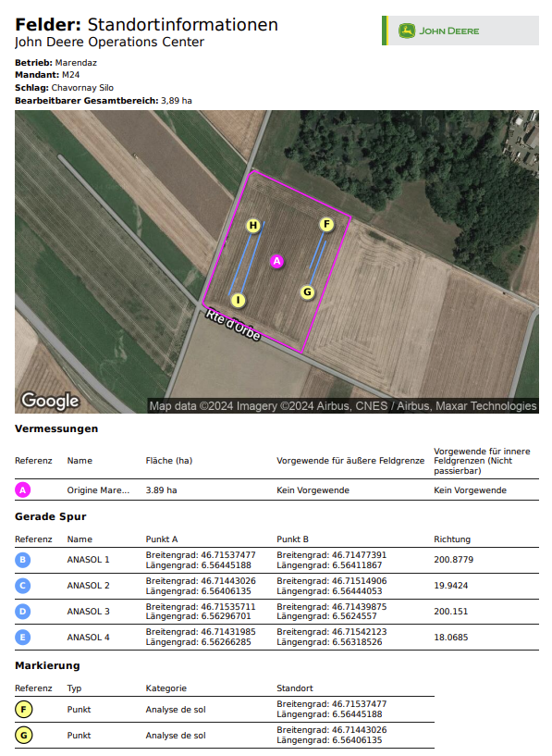Click the Google logo on map

coord(50,402)
